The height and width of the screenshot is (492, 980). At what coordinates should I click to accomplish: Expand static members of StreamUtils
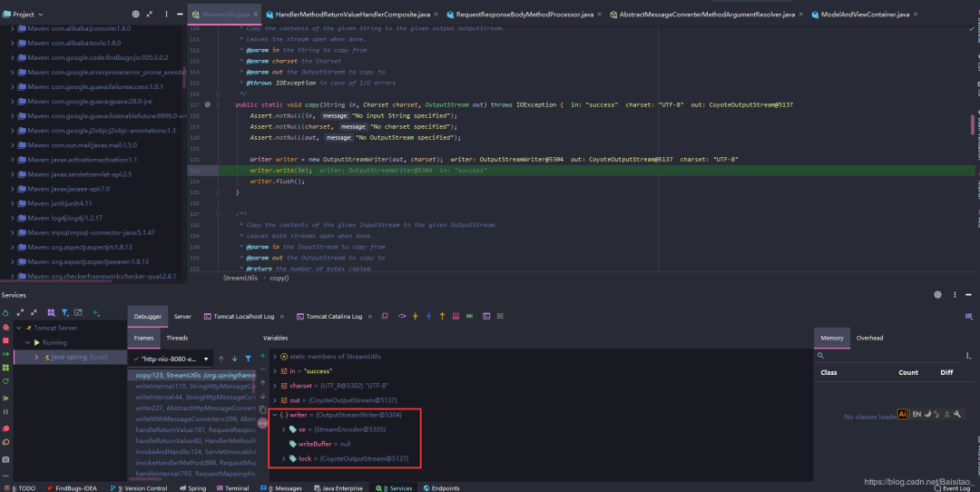pyautogui.click(x=274, y=357)
